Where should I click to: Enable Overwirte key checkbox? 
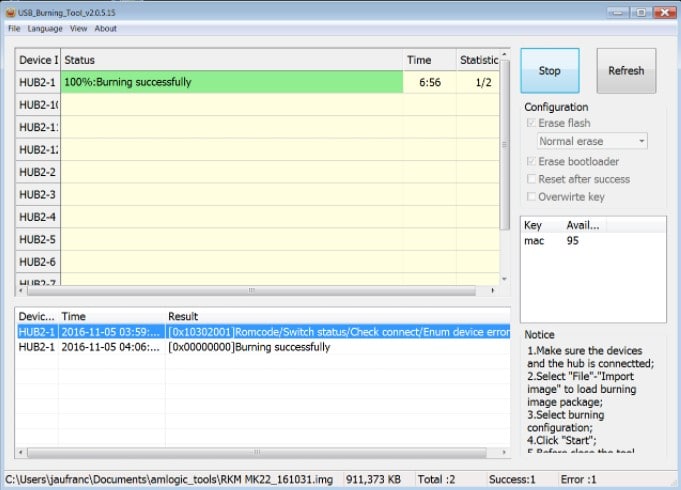(531, 197)
